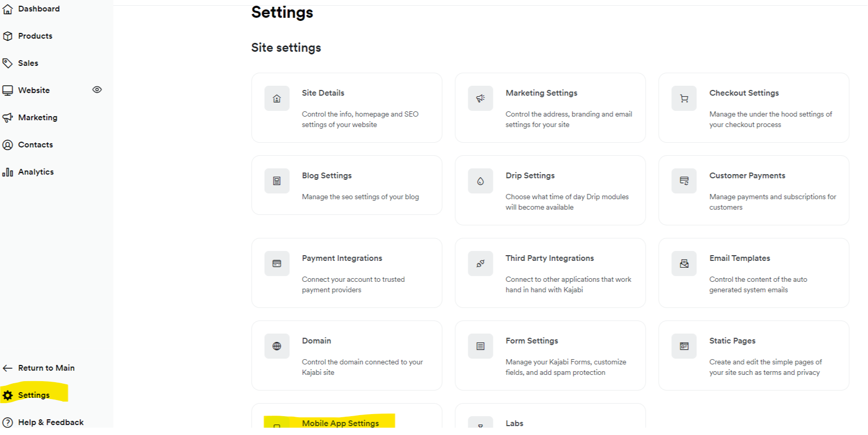Open Products in the sidebar
The height and width of the screenshot is (435, 868).
click(35, 36)
